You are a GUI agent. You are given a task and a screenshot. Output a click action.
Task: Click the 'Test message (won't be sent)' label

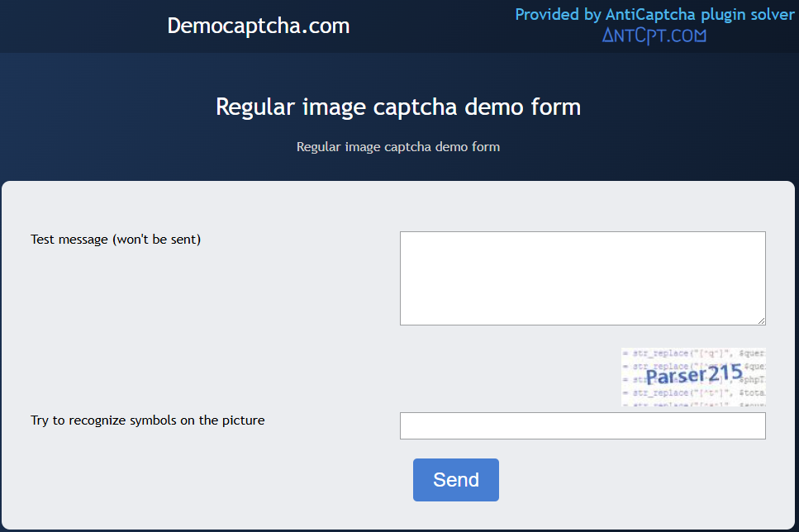pyautogui.click(x=116, y=240)
